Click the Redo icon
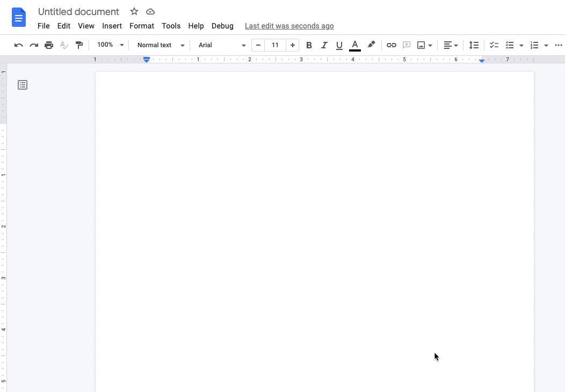Screen dimensions: 565x392 33,45
